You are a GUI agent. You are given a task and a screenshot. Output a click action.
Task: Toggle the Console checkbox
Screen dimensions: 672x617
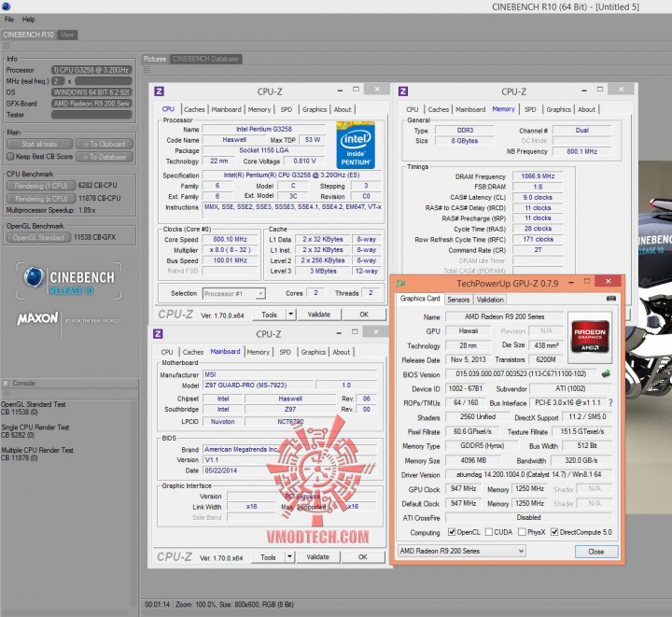coord(6,383)
